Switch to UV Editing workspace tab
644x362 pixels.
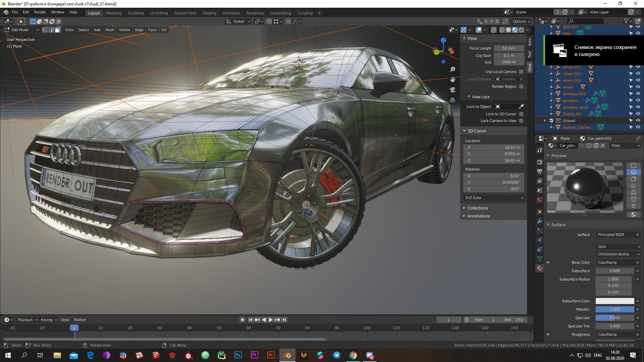coord(159,13)
